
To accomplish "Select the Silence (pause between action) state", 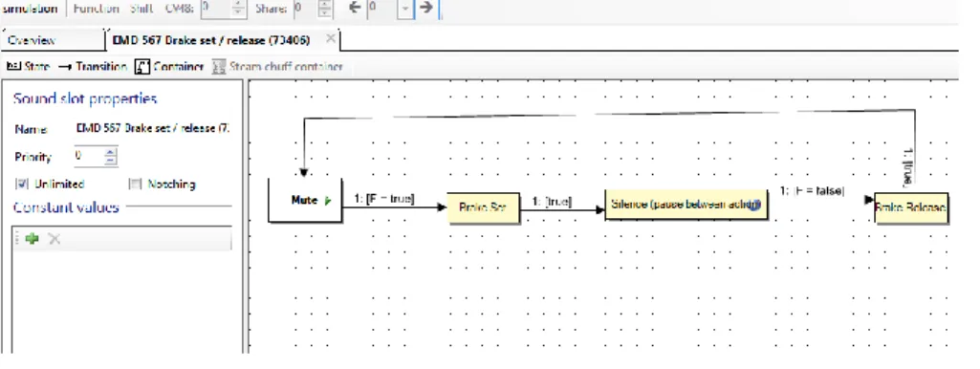I will (x=686, y=205).
